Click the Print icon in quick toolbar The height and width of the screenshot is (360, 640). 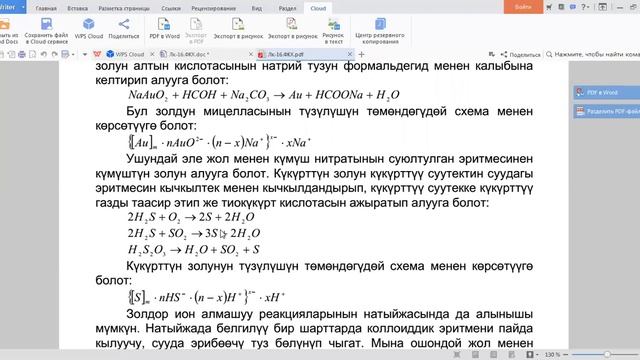coord(22,54)
